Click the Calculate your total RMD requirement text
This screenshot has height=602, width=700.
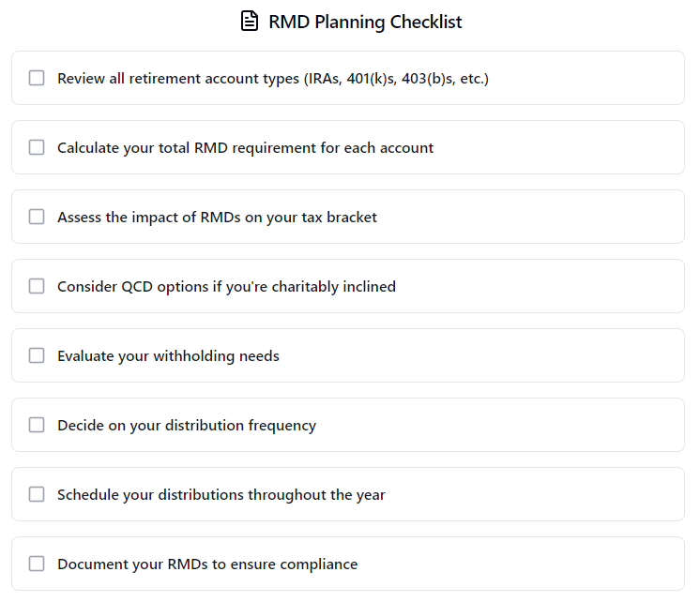[245, 147]
